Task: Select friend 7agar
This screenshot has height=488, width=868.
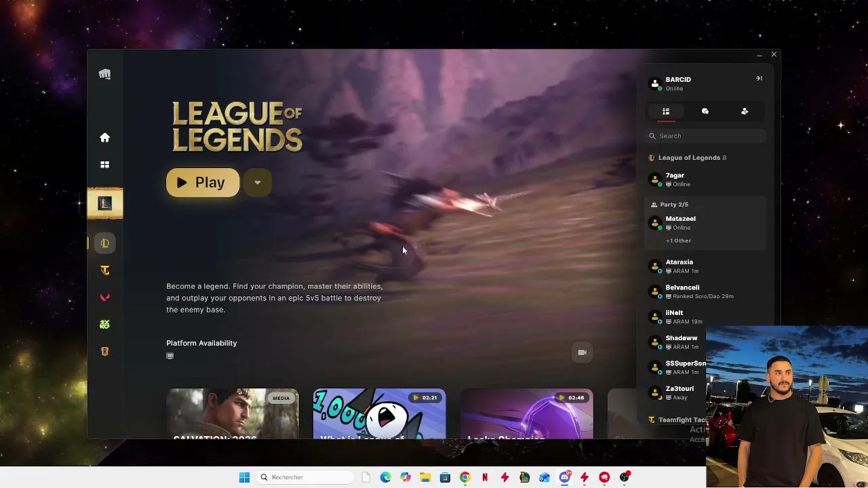Action: click(x=705, y=180)
